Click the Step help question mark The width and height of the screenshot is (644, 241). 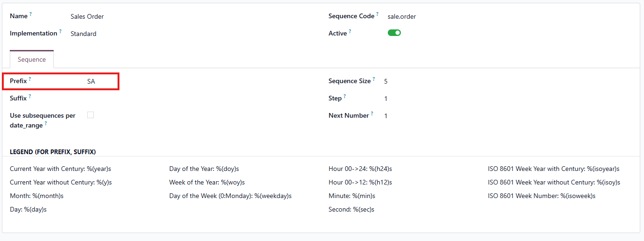coord(345,97)
